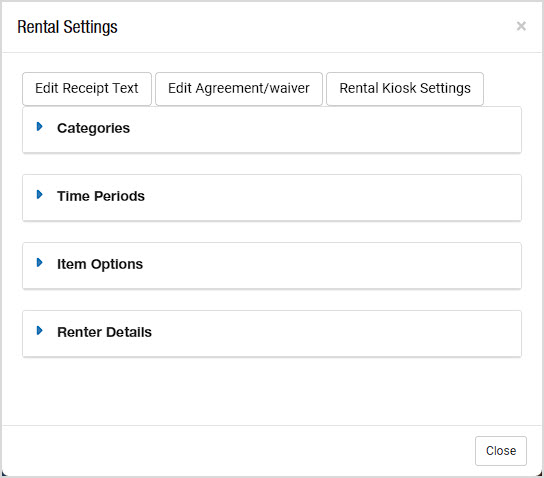Screen dimensions: 544x478
Task: Dismiss dialog with the top X icon
Action: [521, 26]
